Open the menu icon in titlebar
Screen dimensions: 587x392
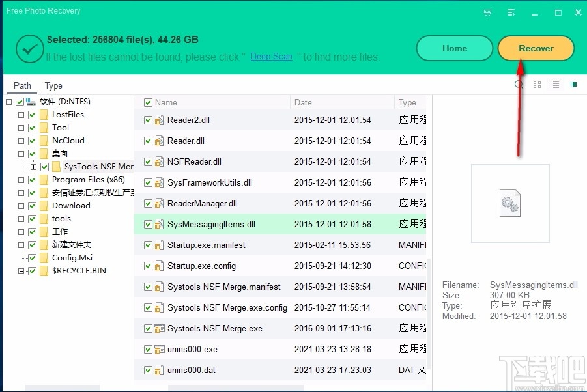[511, 12]
